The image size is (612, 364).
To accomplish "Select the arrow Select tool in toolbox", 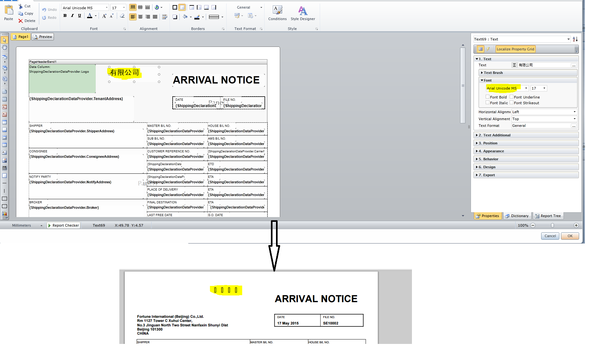I will [x=4, y=40].
